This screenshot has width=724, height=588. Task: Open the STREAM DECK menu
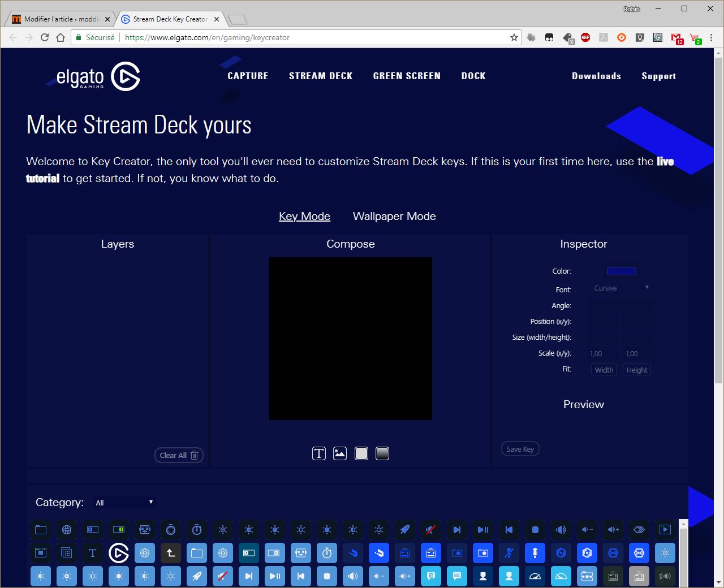[321, 76]
